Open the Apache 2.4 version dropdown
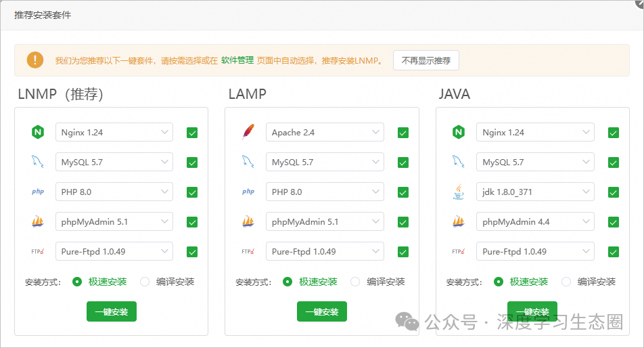The image size is (644, 348). tap(325, 132)
